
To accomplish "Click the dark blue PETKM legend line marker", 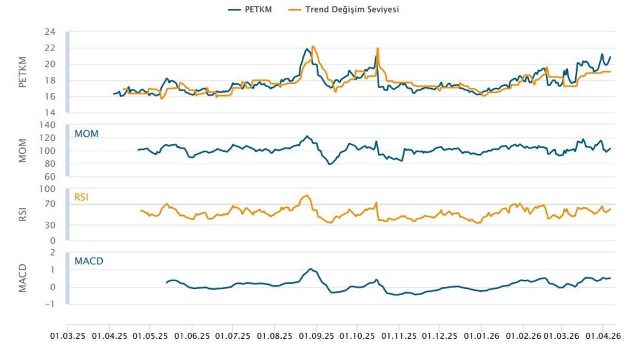I will [235, 9].
